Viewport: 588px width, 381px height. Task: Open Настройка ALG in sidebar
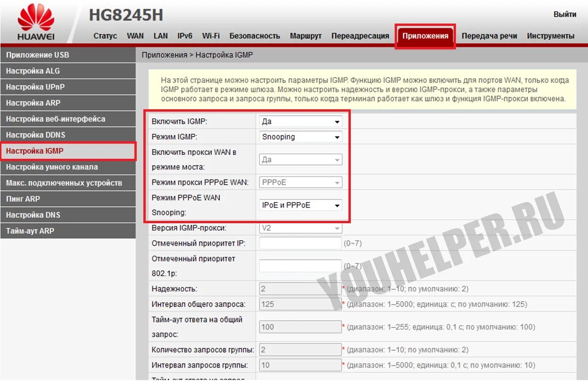click(x=68, y=71)
